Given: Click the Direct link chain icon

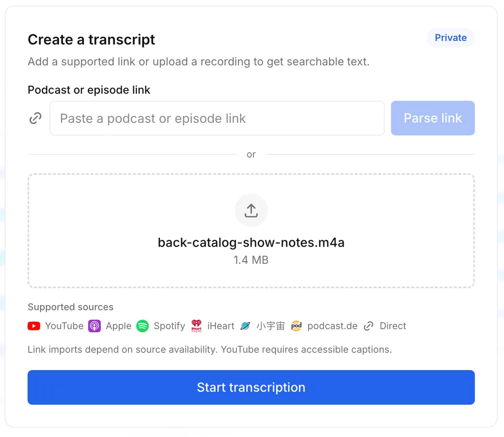Looking at the screenshot, I should [369, 326].
